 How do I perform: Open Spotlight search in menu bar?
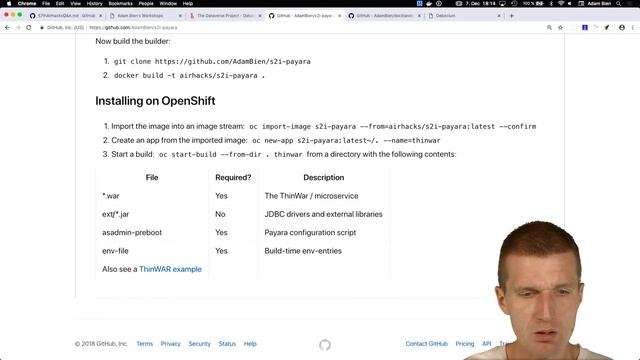(618, 3)
